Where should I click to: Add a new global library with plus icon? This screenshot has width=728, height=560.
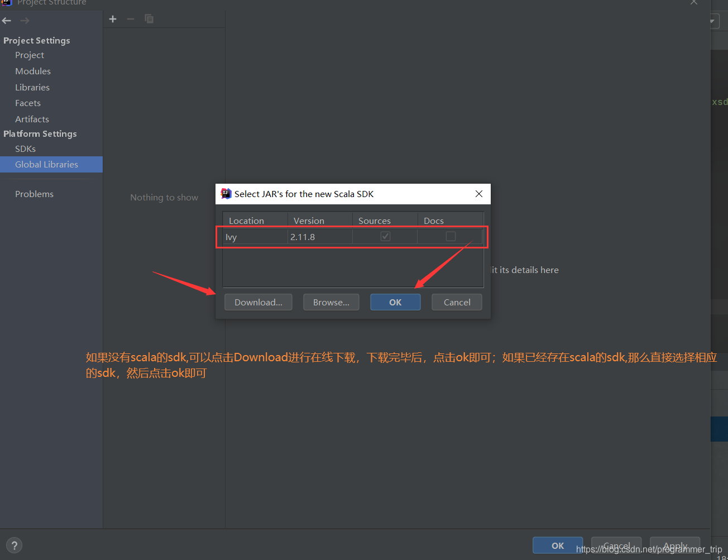point(113,19)
